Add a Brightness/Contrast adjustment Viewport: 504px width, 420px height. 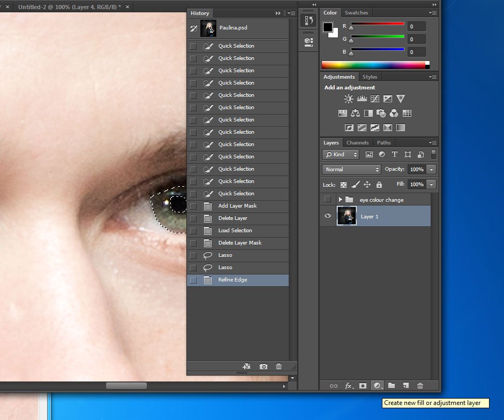[349, 99]
